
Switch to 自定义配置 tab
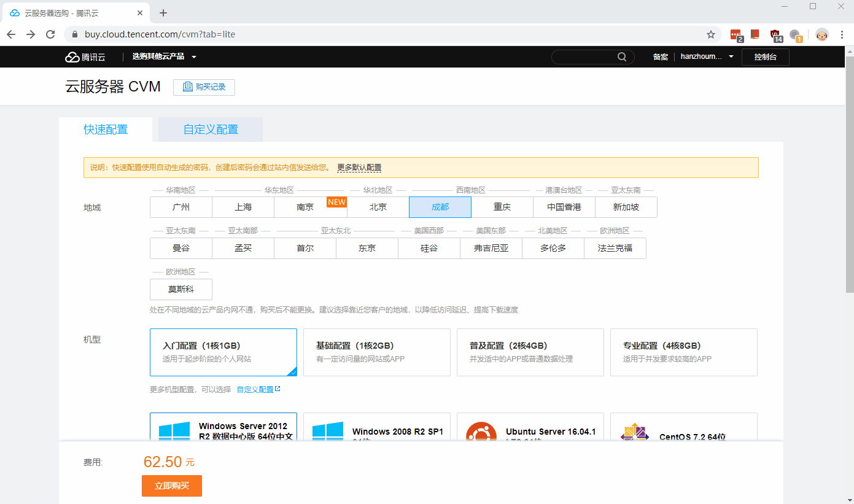click(x=211, y=130)
